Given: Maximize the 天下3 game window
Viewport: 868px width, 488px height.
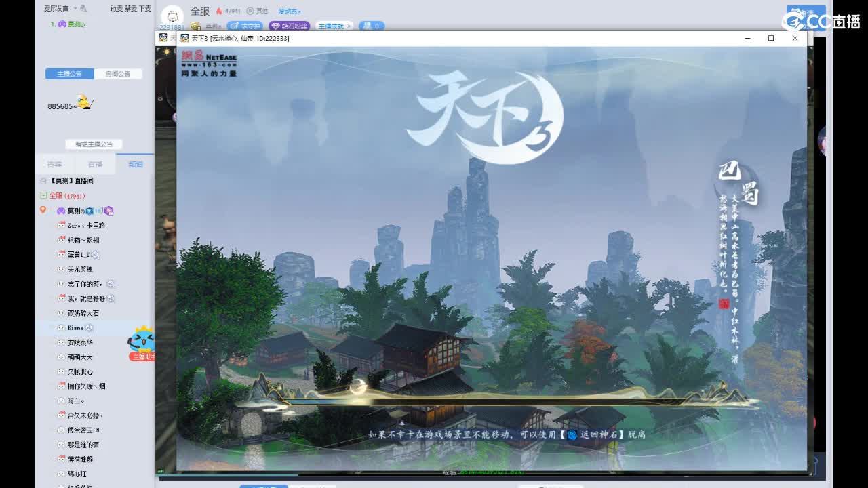Looking at the screenshot, I should pyautogui.click(x=771, y=38).
